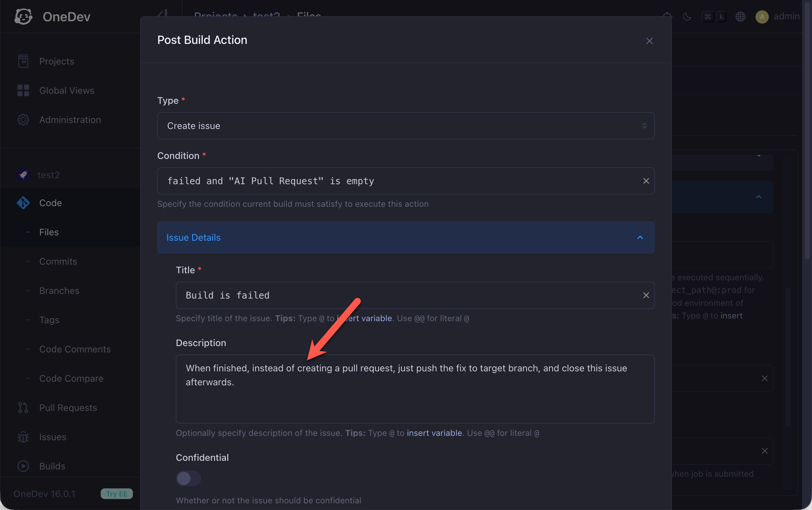
Task: Open the Type dropdown showing Create issue
Action: (406, 126)
